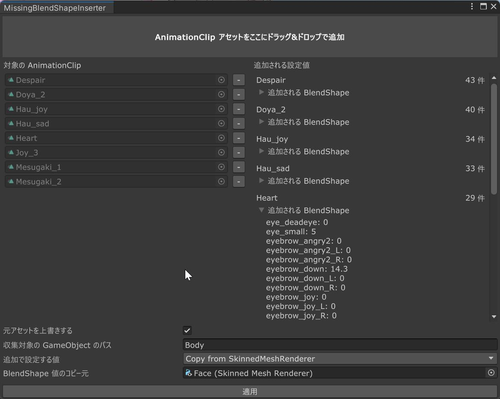Open object picker for Hau_sad clip
This screenshot has width=500, height=399.
[x=221, y=124]
